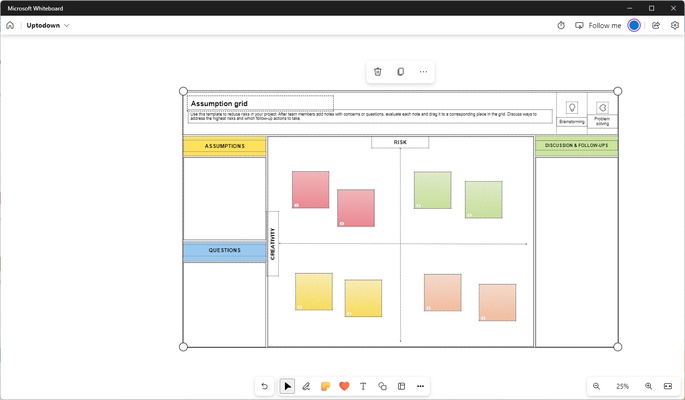
Task: Click the 25% zoom level
Action: [623, 386]
